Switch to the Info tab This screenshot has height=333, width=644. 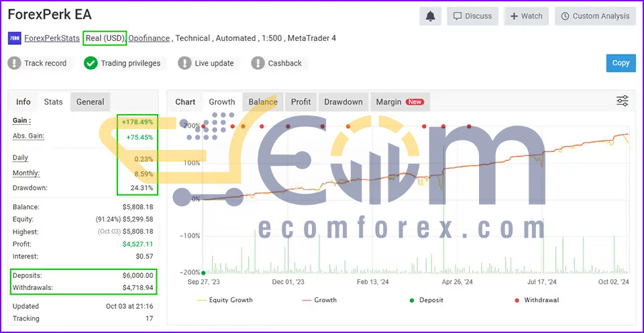(x=23, y=102)
